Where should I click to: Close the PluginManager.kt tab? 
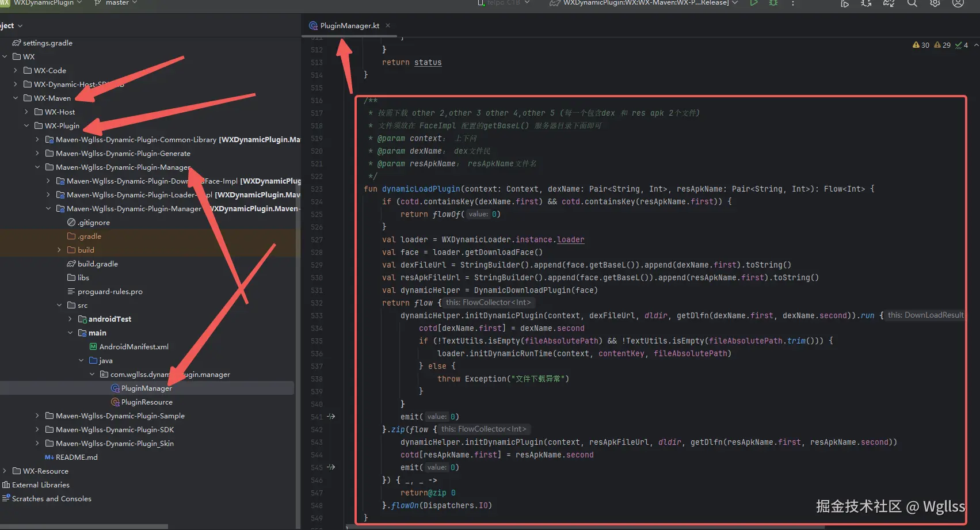[388, 25]
